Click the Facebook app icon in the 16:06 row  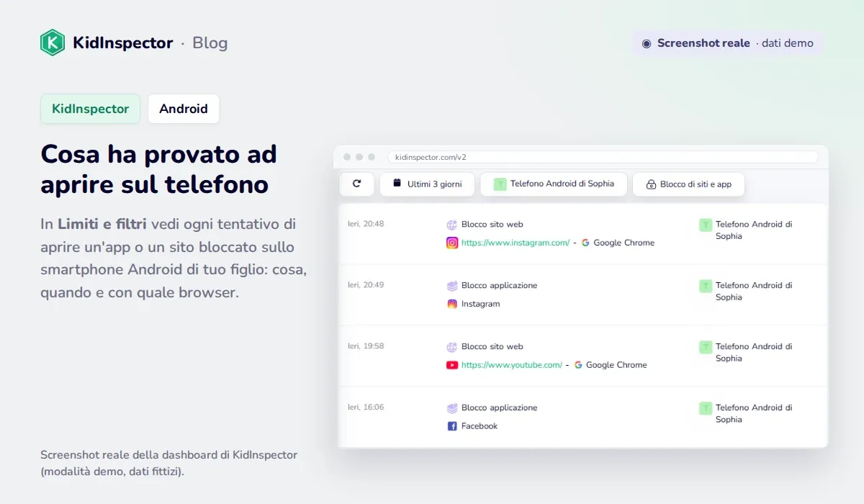452,427
